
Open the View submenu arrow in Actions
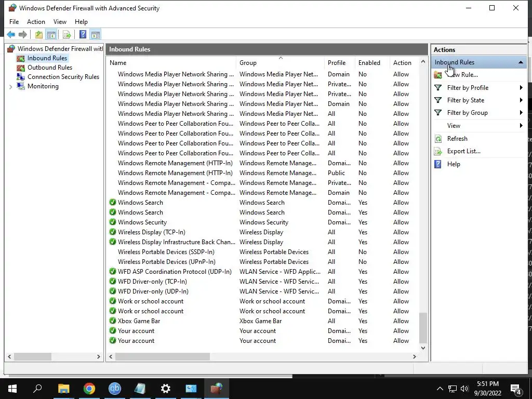(x=521, y=126)
